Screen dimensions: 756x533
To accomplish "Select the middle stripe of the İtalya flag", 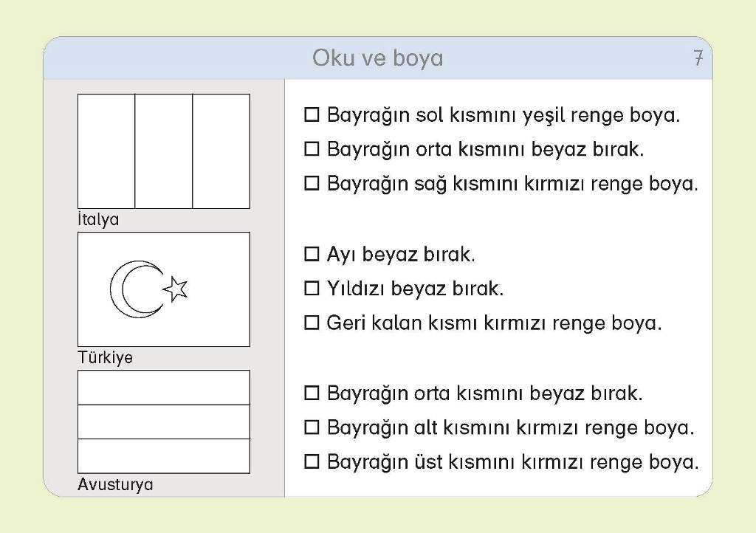I will pyautogui.click(x=164, y=151).
